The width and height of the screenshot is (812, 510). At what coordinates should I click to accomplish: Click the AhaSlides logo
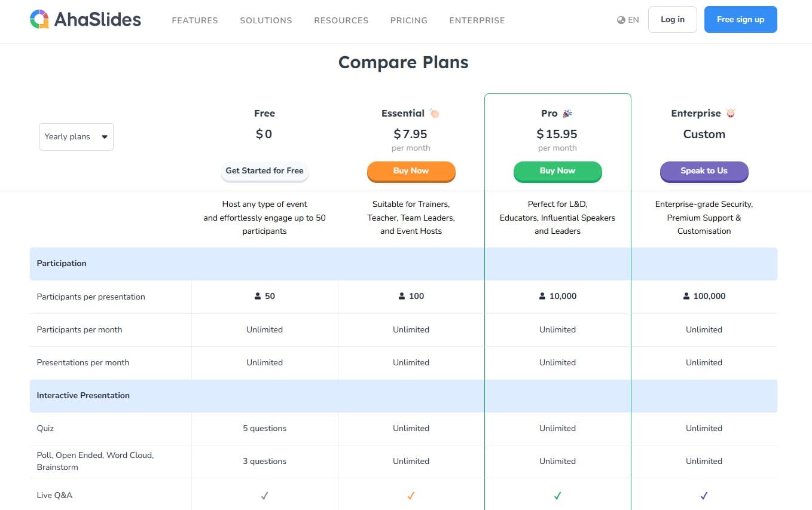coord(85,19)
